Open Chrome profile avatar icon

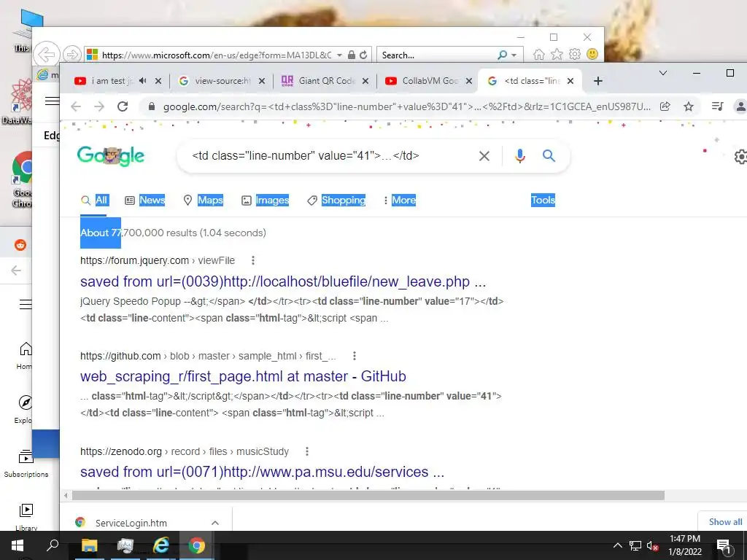[741, 106]
